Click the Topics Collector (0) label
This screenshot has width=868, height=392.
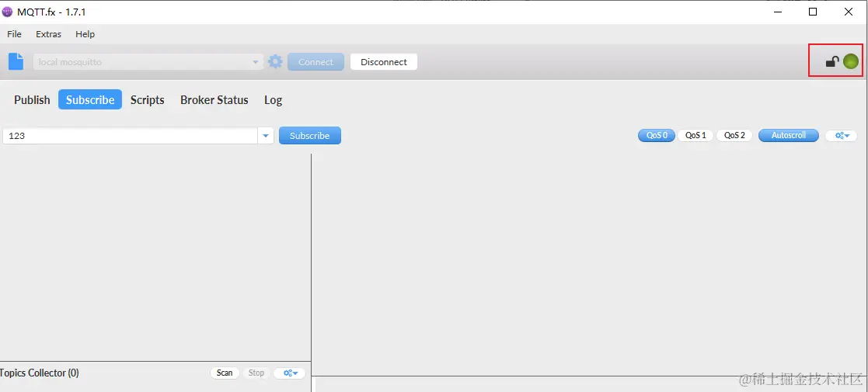40,373
